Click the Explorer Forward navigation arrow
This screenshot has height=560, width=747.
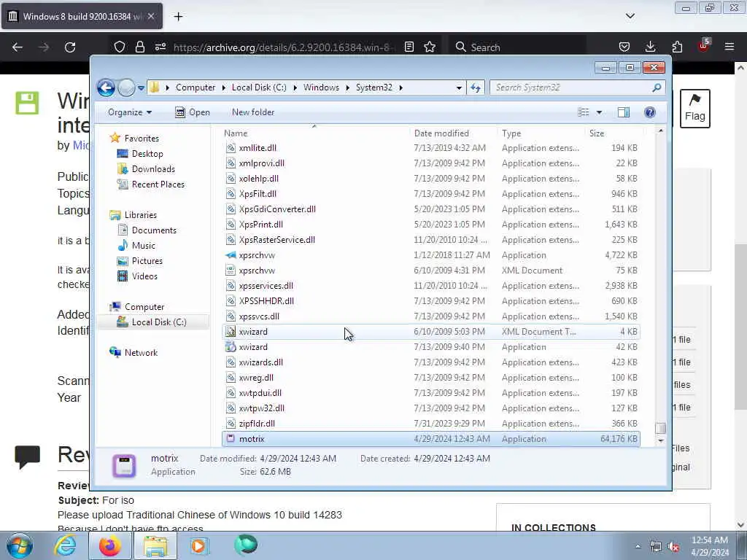pyautogui.click(x=126, y=87)
